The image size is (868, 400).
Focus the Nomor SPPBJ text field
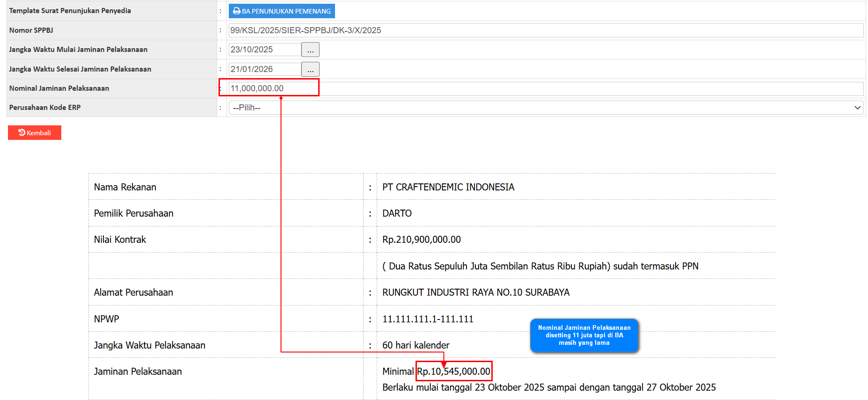[x=546, y=30]
